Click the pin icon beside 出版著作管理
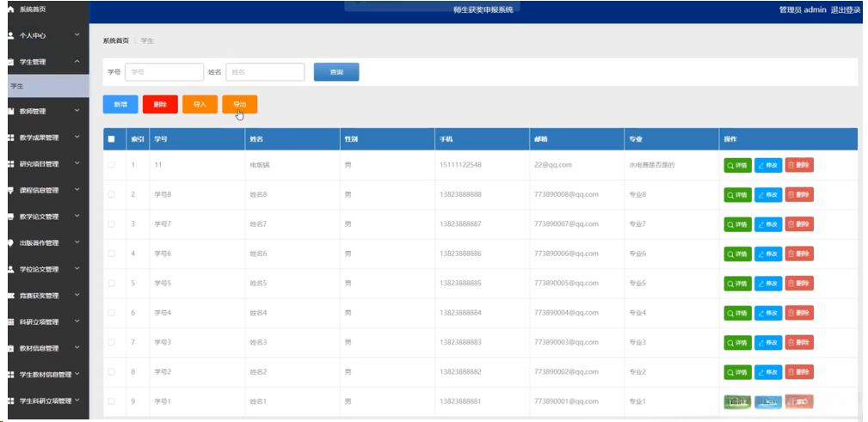 [10, 243]
